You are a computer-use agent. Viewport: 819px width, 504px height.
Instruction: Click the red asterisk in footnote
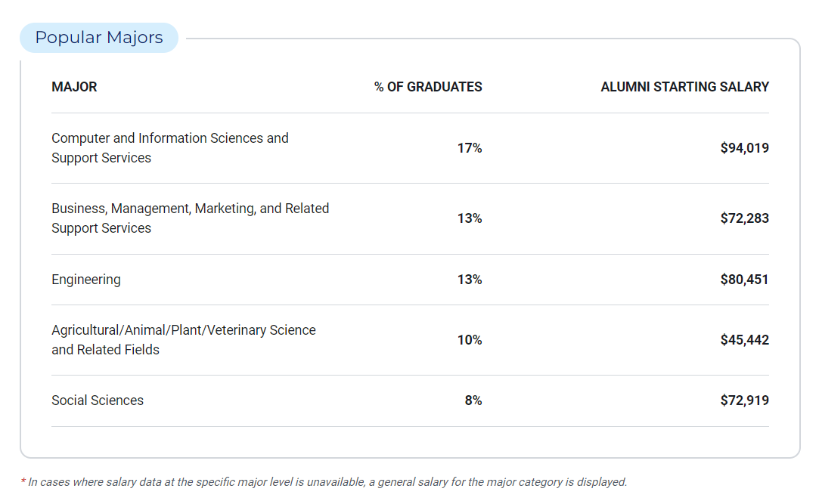coord(23,481)
